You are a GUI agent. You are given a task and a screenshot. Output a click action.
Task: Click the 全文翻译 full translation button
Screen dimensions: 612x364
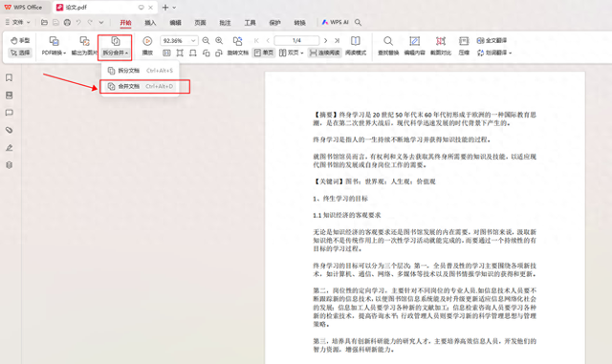coord(492,40)
